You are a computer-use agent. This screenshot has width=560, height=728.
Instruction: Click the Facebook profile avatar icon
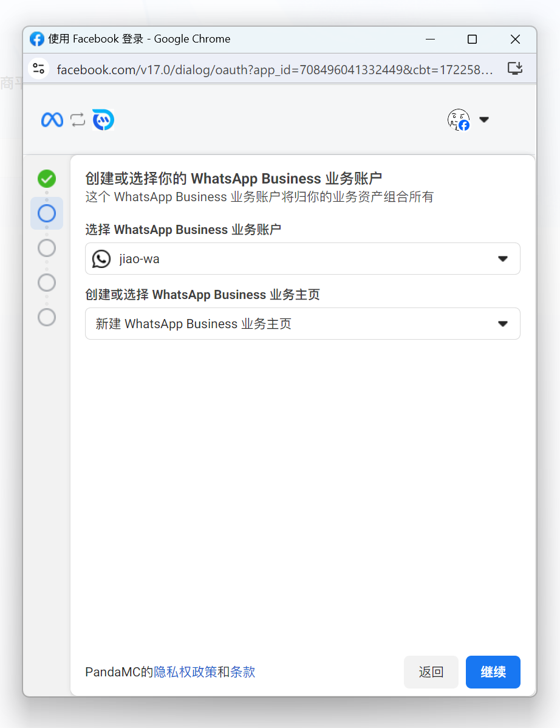pos(459,120)
